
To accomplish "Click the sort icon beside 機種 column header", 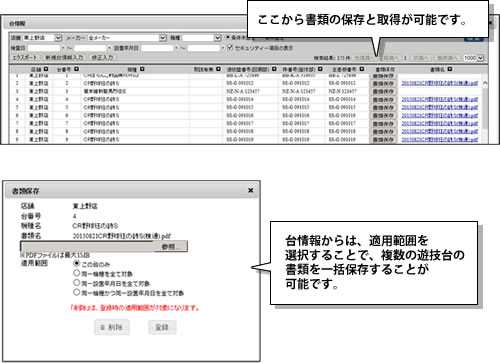I will pos(142,69).
